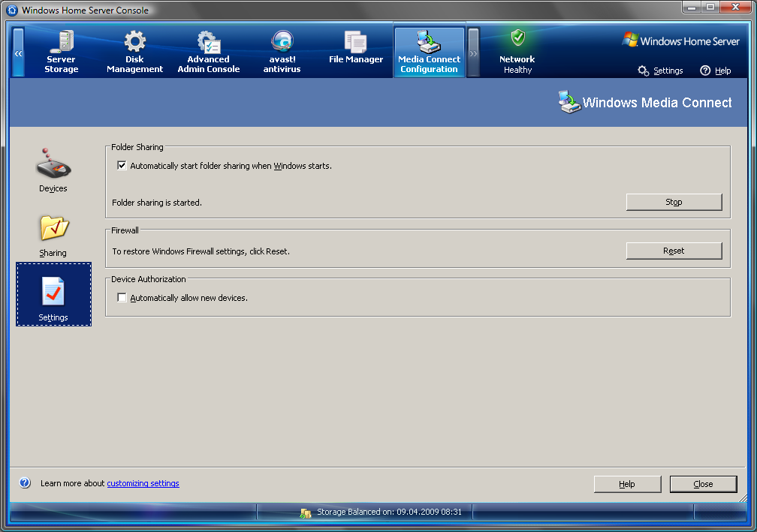Open the Advanced Admin Console tab
Image resolution: width=757 pixels, height=532 pixels.
point(209,52)
